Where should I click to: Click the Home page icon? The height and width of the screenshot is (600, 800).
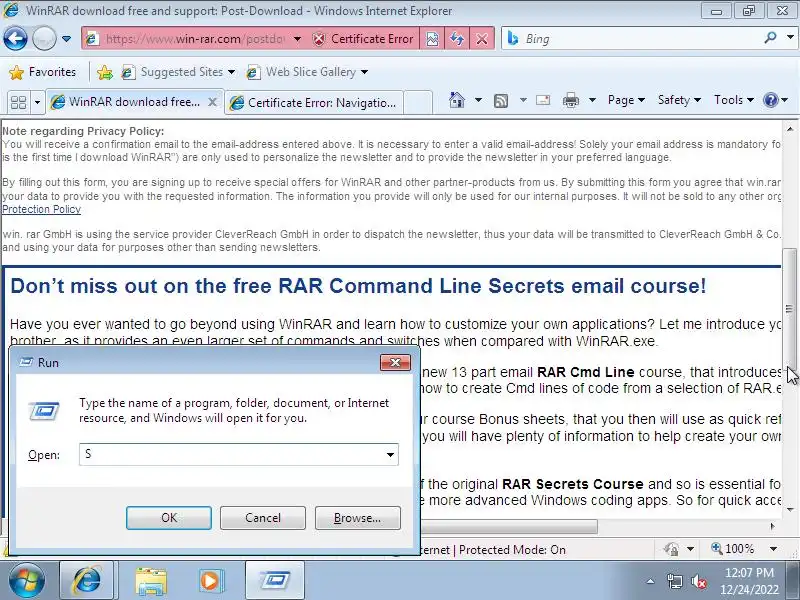pos(457,100)
